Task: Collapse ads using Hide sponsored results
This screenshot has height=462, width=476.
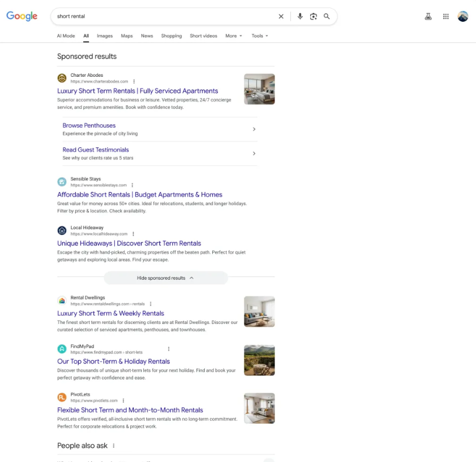Action: click(x=166, y=277)
